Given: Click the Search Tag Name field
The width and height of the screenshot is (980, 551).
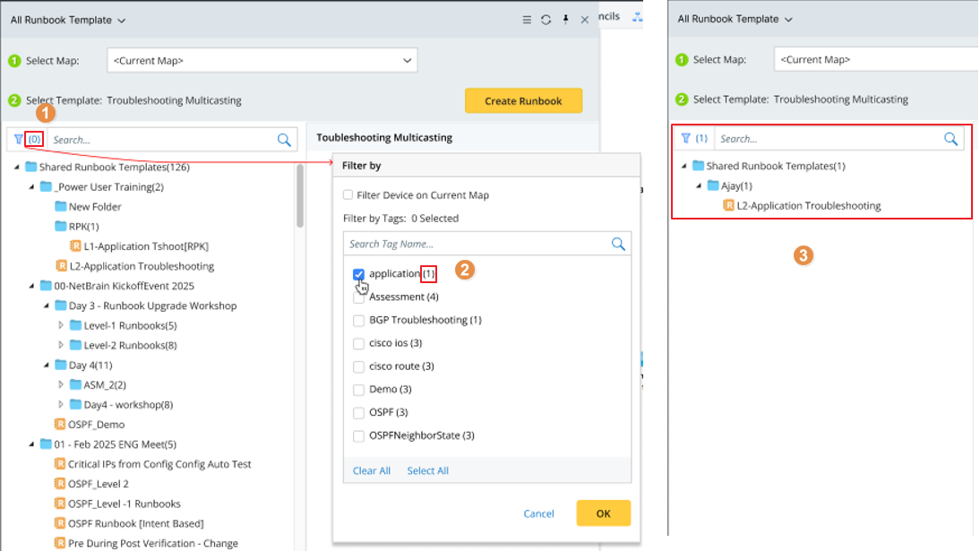Looking at the screenshot, I should (x=475, y=244).
